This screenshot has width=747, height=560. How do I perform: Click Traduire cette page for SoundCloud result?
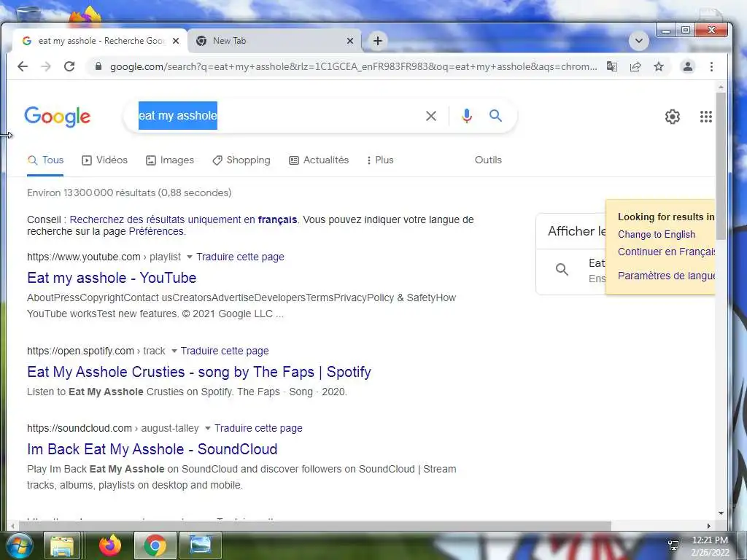[x=258, y=428]
